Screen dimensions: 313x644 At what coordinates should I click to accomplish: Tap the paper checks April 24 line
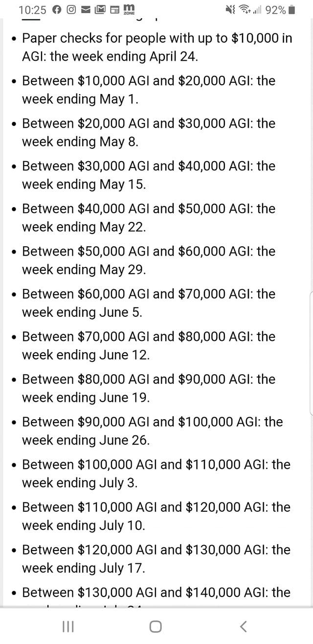[156, 47]
